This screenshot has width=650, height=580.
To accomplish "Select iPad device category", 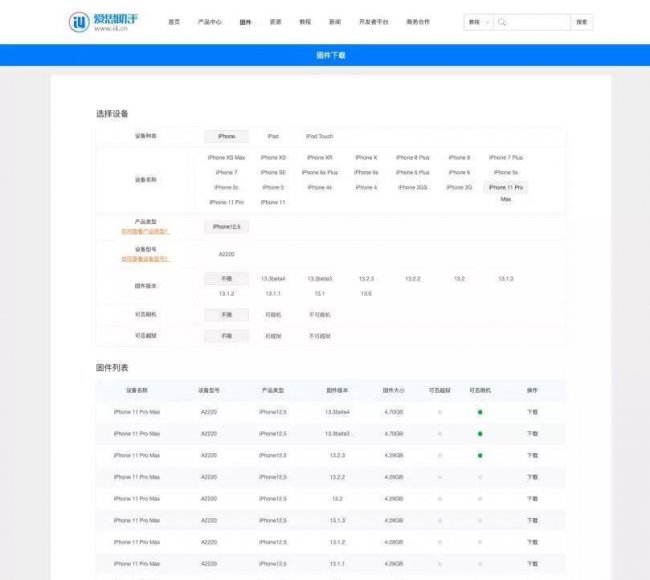I will point(273,136).
